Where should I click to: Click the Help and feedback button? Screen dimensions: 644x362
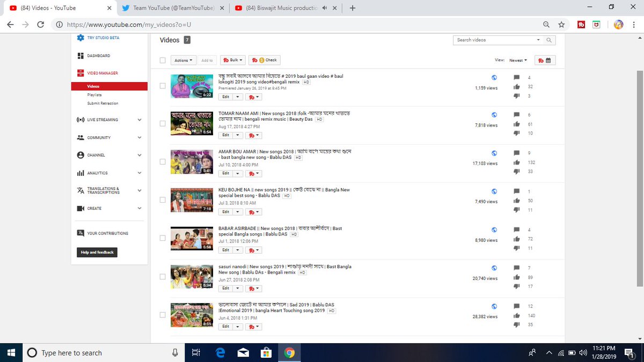[97, 252]
